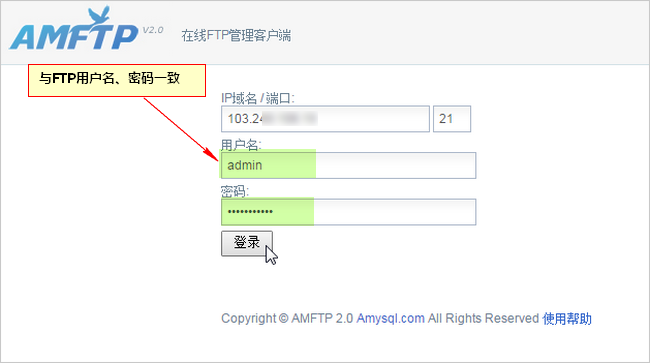Focus the masked password field
This screenshot has height=363, width=650.
point(348,212)
